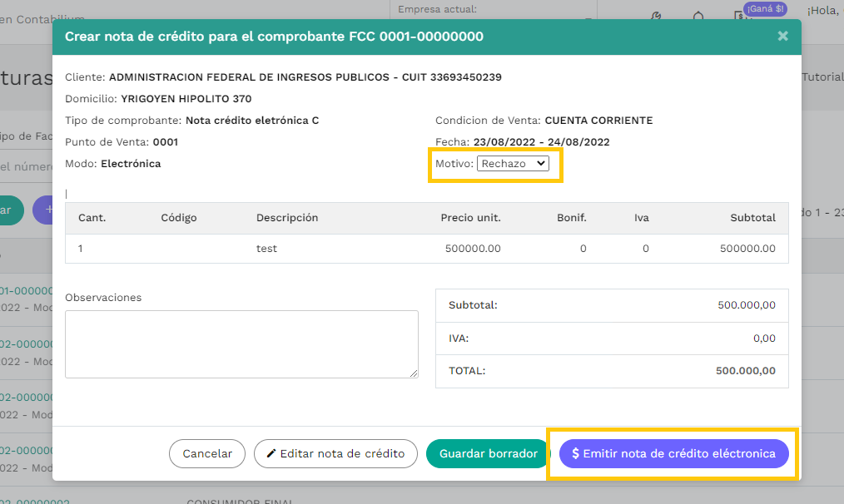
Task: Click the Iva column header
Action: click(x=641, y=218)
